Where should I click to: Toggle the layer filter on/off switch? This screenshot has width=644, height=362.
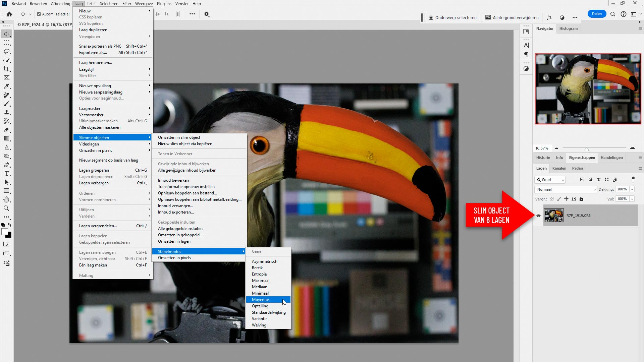[x=633, y=179]
